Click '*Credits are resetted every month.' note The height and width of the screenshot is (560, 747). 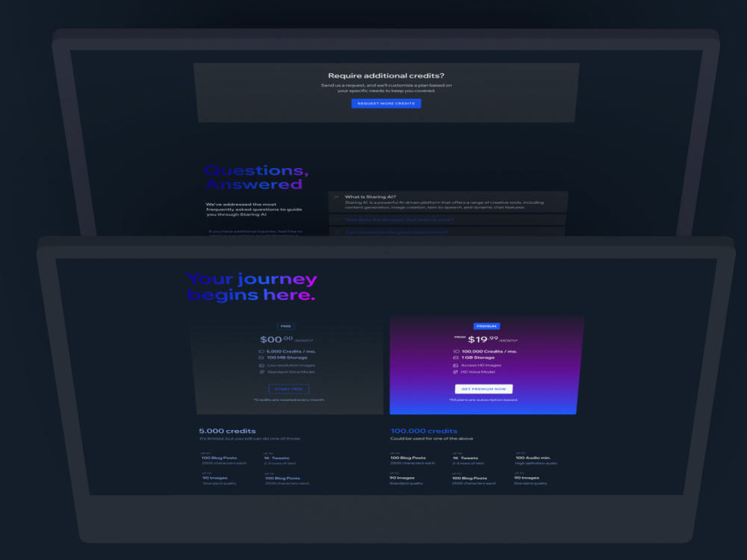pos(289,400)
